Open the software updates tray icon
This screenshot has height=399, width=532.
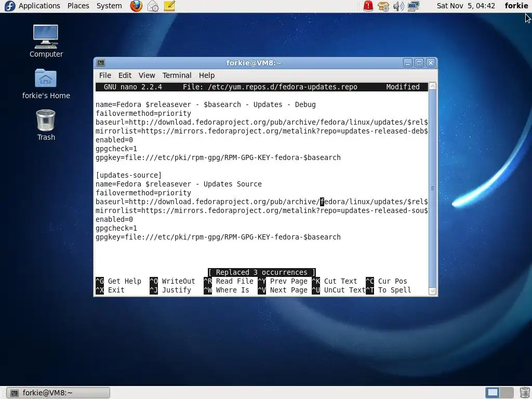coord(383,6)
